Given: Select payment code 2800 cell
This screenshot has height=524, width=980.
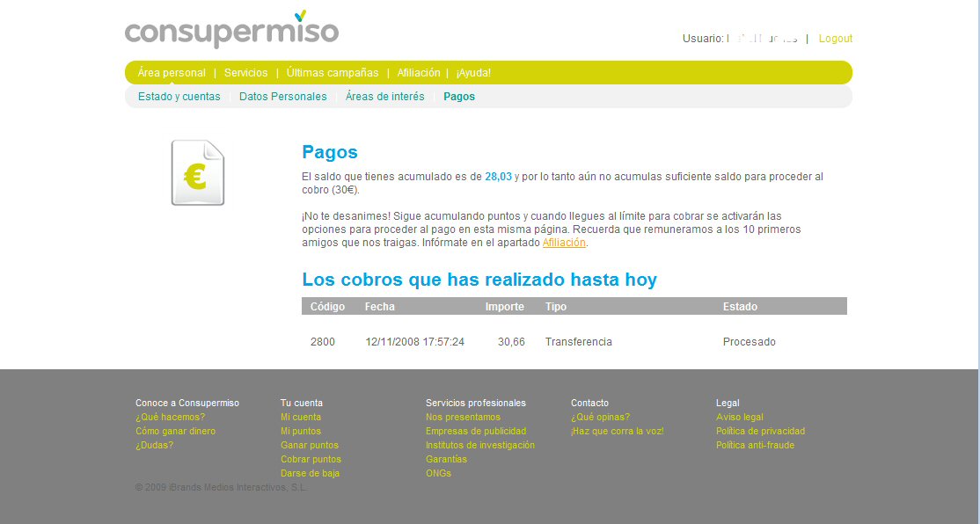Looking at the screenshot, I should click(x=323, y=342).
